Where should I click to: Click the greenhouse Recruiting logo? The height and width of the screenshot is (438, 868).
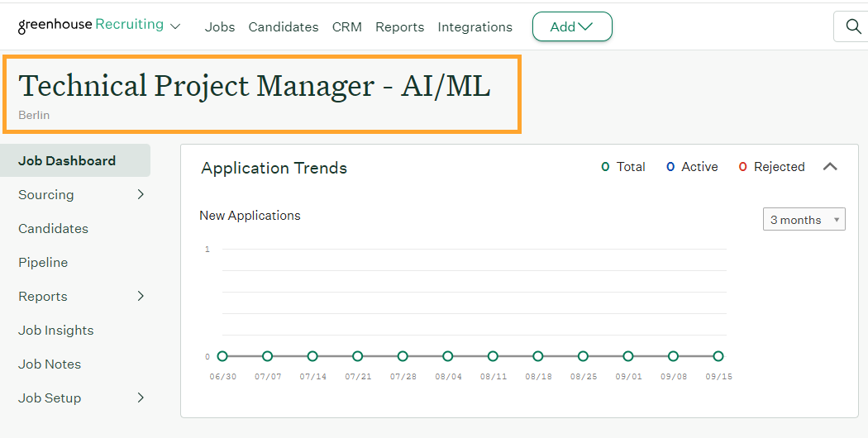91,26
